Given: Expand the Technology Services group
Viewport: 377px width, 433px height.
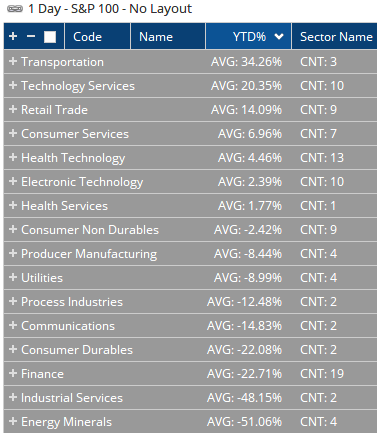Looking at the screenshot, I should 13,85.
